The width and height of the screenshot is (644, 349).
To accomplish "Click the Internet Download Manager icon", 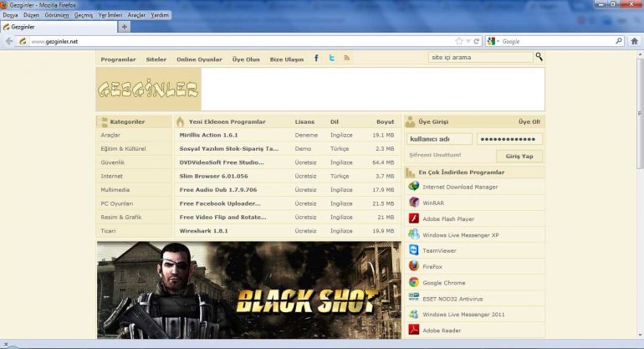I will pos(414,186).
